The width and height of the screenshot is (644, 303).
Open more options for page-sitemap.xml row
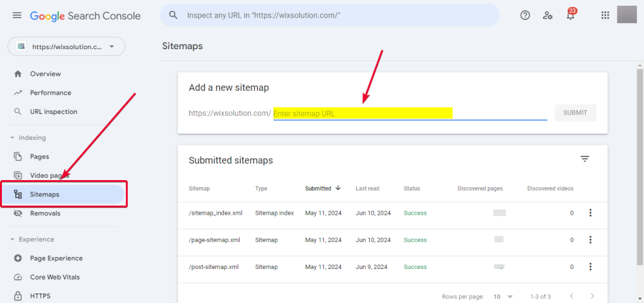pyautogui.click(x=590, y=239)
